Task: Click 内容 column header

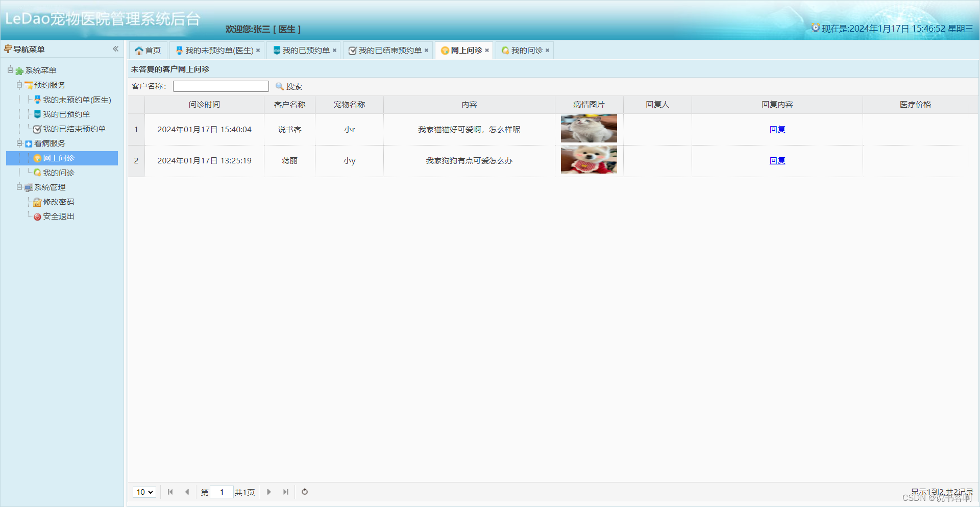Action: [469, 105]
